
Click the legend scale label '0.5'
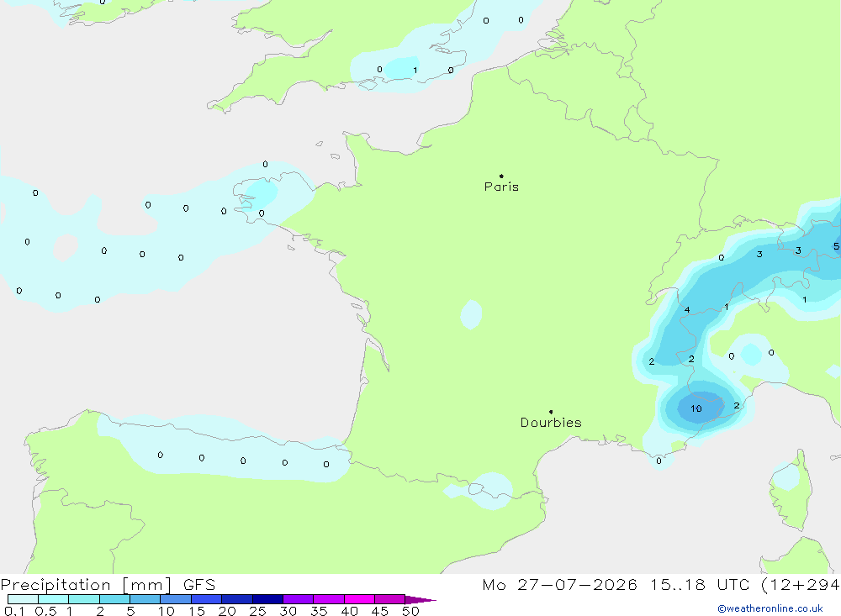pyautogui.click(x=45, y=611)
